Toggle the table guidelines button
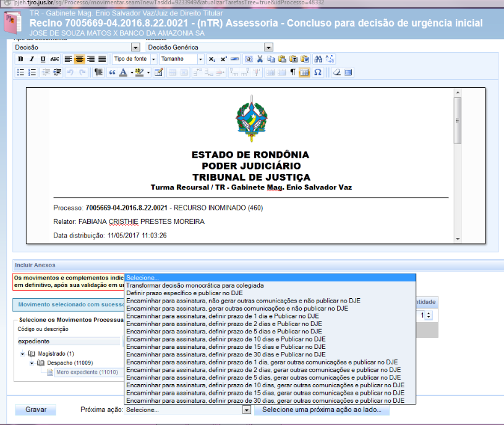 point(304,72)
